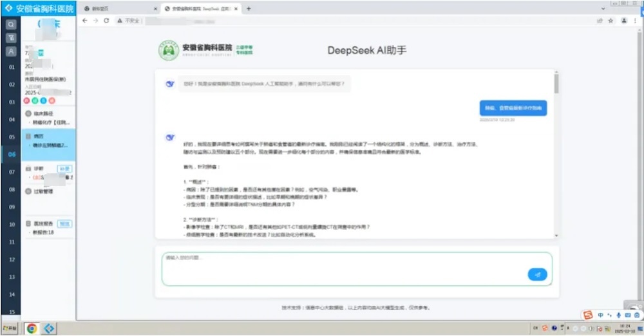The height and width of the screenshot is (336, 644).
Task: Click the search icon in dark sidebar
Action: [11, 24]
